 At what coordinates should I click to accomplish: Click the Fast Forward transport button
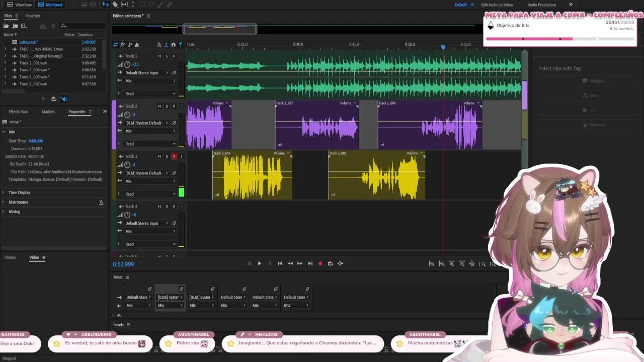point(300,263)
